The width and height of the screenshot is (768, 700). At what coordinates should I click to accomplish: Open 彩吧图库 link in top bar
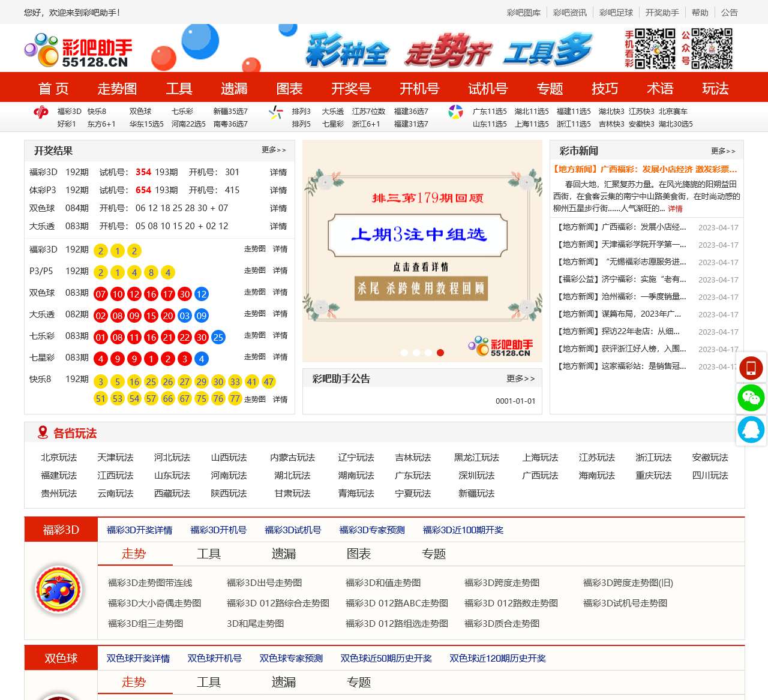point(524,13)
